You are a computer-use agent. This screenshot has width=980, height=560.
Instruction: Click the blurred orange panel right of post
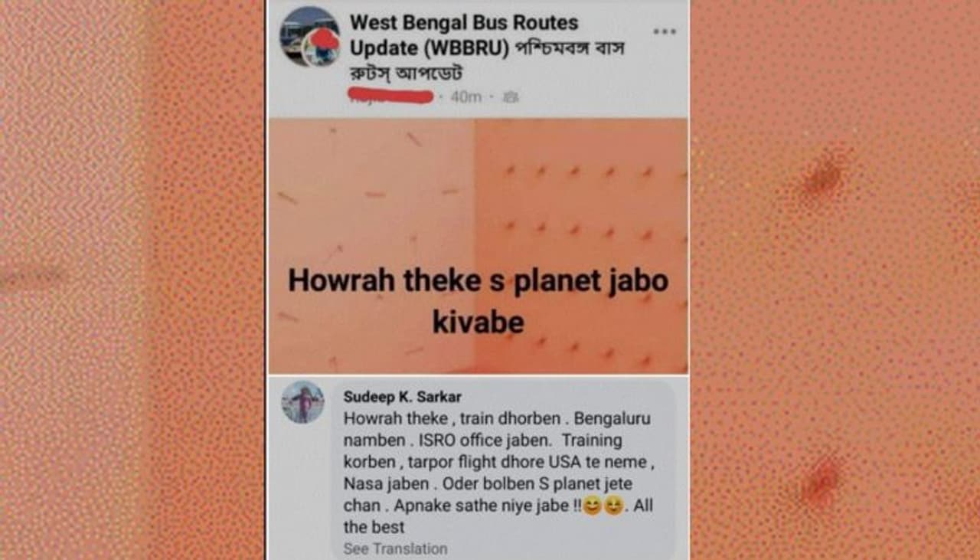835,280
